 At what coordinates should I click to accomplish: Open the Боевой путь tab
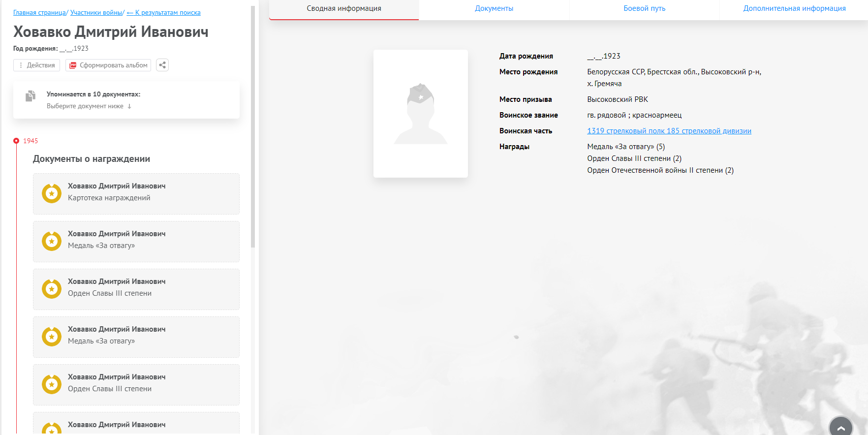click(644, 8)
